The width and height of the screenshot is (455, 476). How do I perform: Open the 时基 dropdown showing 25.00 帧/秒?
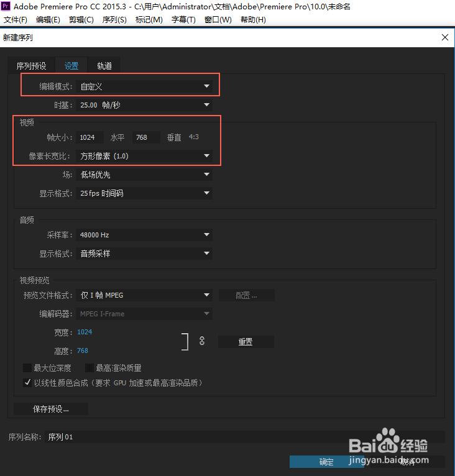(144, 105)
